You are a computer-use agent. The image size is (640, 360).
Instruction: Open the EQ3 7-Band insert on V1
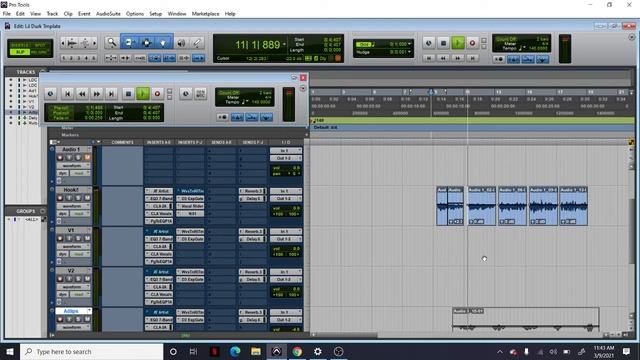tap(159, 239)
